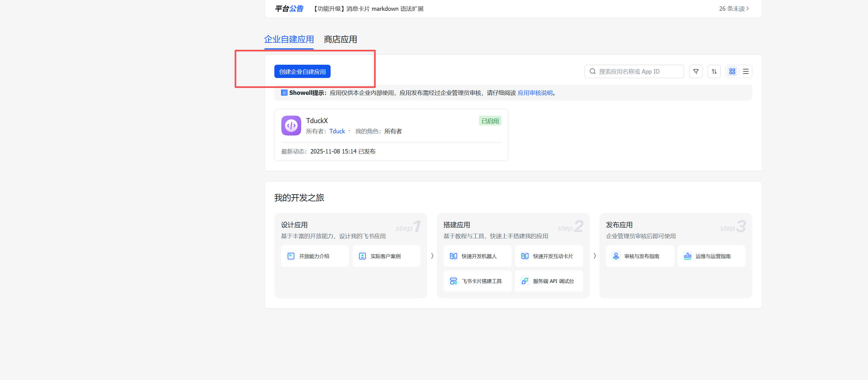Viewport: 868px width, 380px height.
Task: Click the 平台公告 logo
Action: tap(289, 9)
